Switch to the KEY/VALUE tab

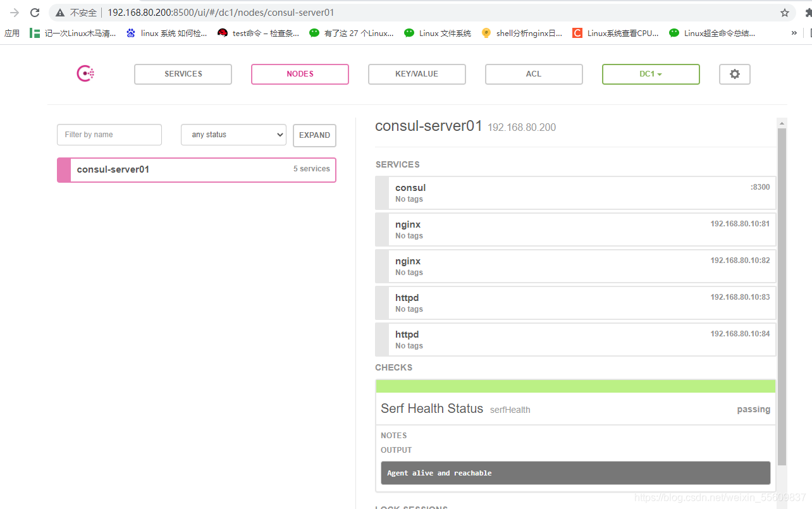point(417,74)
